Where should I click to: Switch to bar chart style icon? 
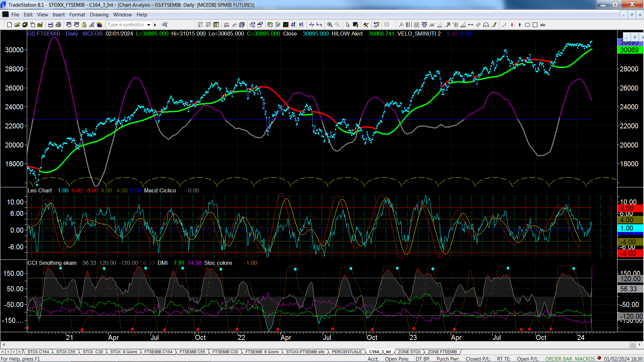point(293,24)
